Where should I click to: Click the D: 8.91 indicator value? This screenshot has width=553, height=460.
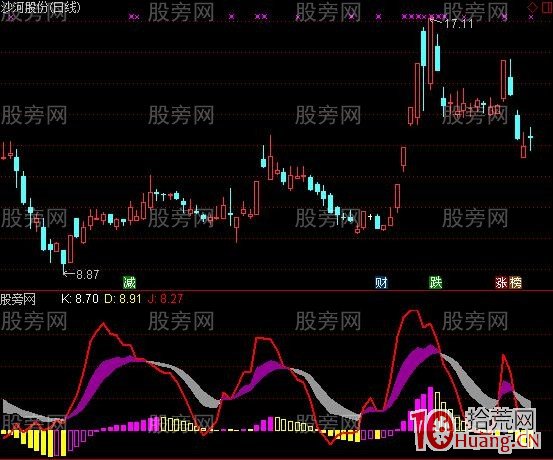[x=123, y=299]
